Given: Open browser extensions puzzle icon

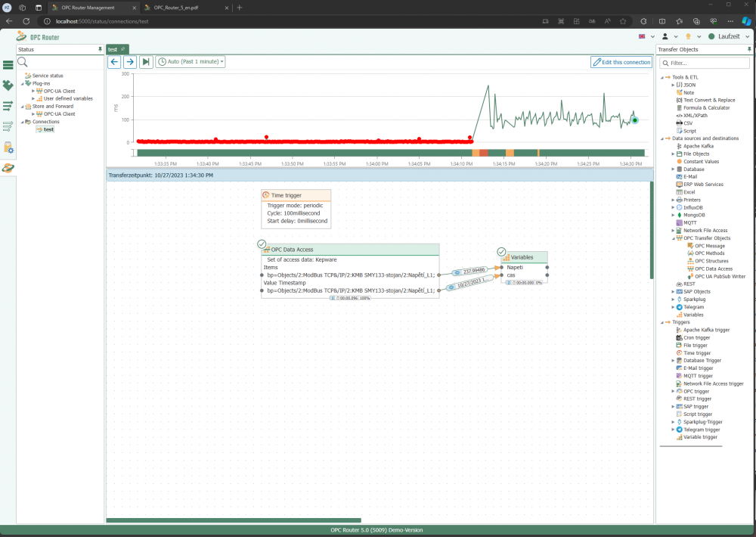Looking at the screenshot, I should pos(643,21).
